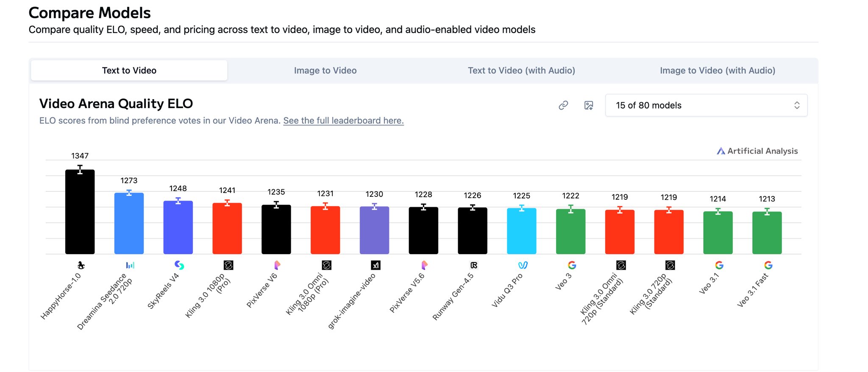The width and height of the screenshot is (868, 372).
Task: Click the Dreamina Seedance logo icon
Action: tap(130, 266)
